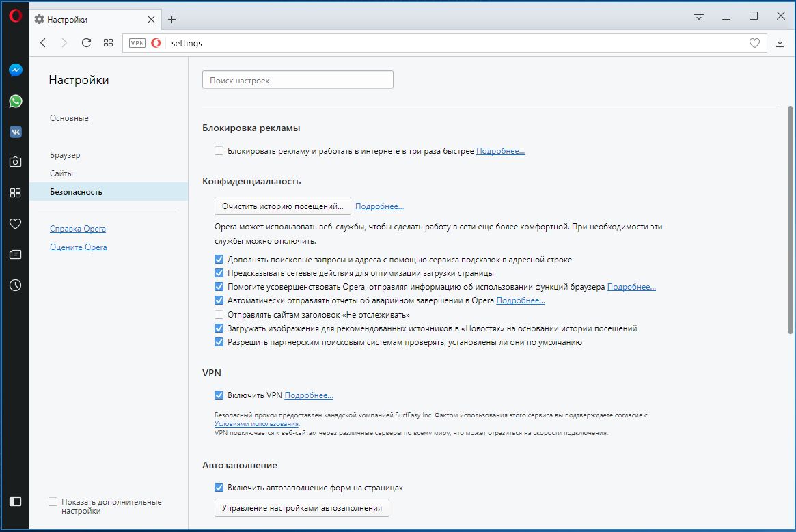Uncheck help improve Opera usage info
The image size is (796, 532).
click(x=219, y=287)
